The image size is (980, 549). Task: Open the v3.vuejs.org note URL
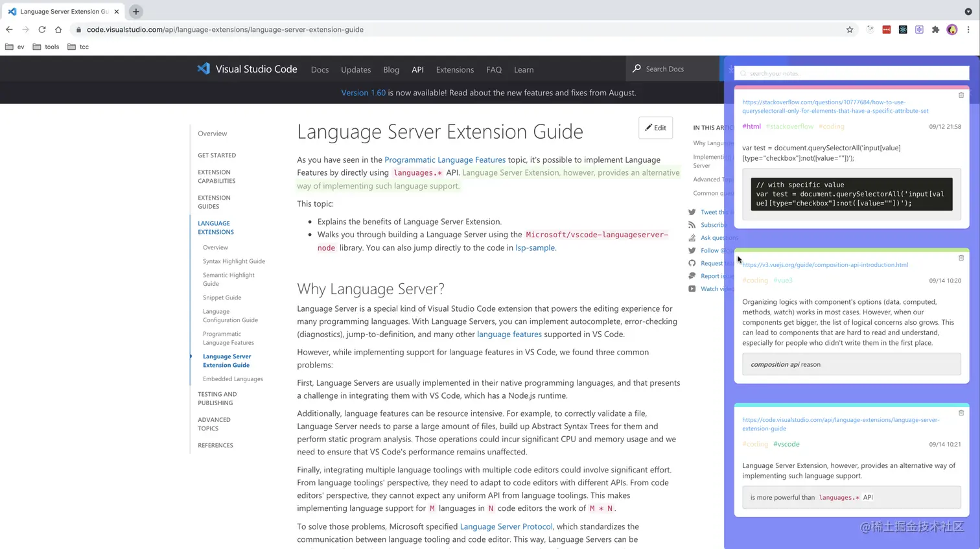(x=825, y=264)
